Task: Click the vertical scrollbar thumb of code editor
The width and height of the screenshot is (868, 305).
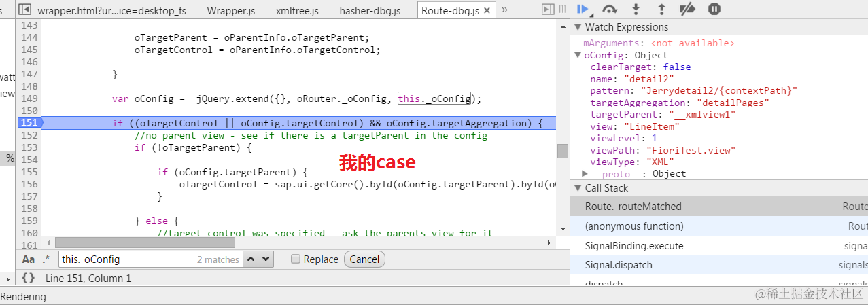Action: pos(563,151)
